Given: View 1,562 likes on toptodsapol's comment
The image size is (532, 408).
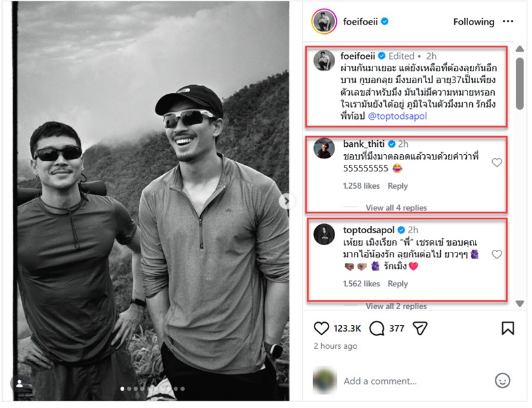Looking at the screenshot, I should (x=361, y=284).
